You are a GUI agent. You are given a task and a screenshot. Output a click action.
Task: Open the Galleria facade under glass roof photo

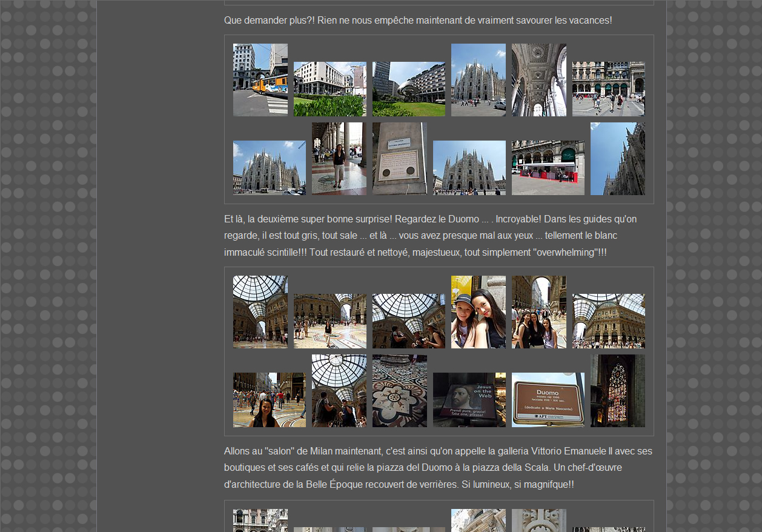608,321
